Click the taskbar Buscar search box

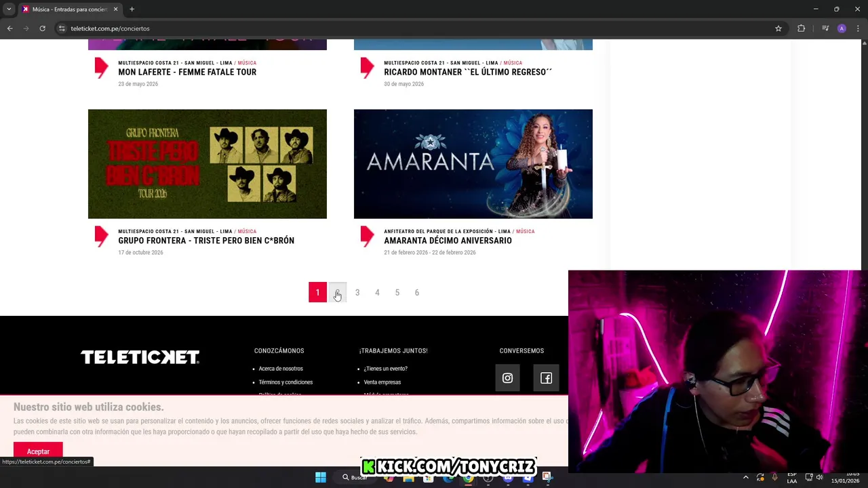(x=355, y=477)
